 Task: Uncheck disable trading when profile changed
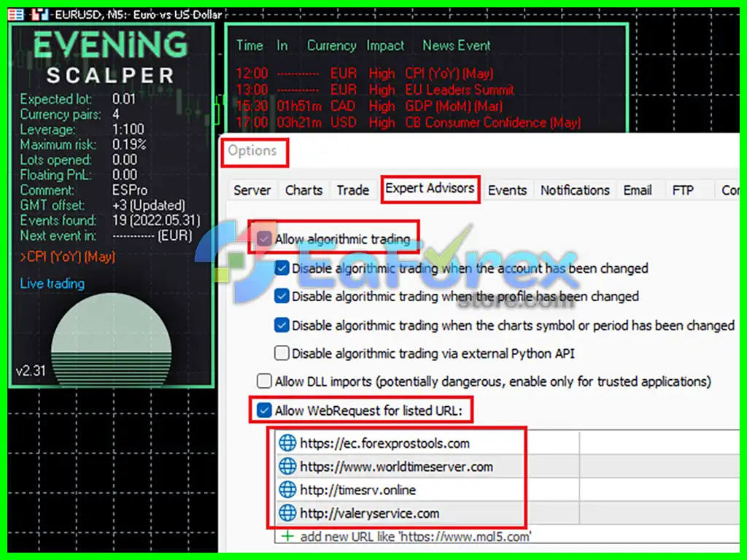(x=282, y=296)
